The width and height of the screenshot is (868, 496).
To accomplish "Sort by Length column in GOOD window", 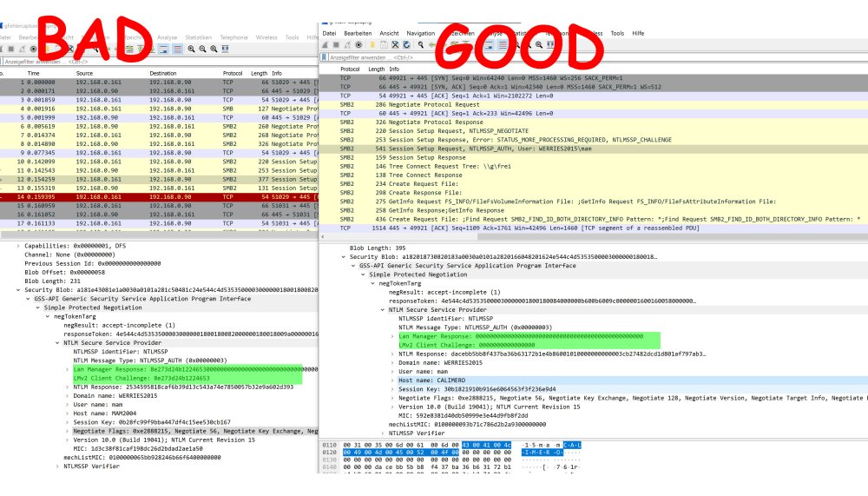I will 377,69.
